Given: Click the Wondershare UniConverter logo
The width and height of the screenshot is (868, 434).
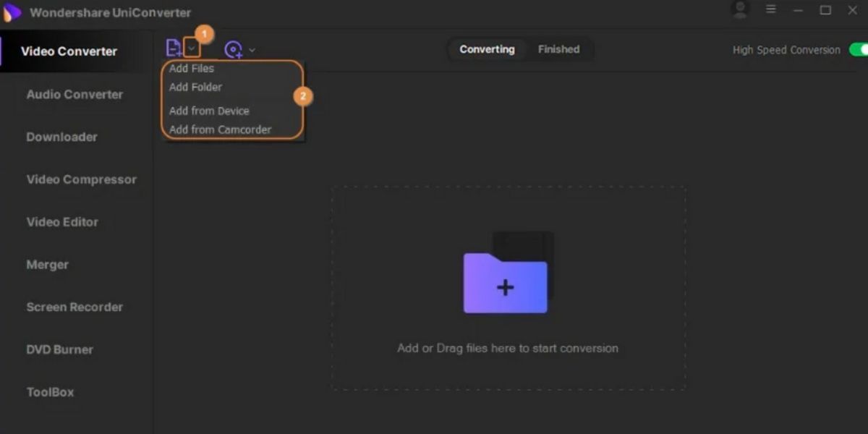Looking at the screenshot, I should [x=12, y=12].
